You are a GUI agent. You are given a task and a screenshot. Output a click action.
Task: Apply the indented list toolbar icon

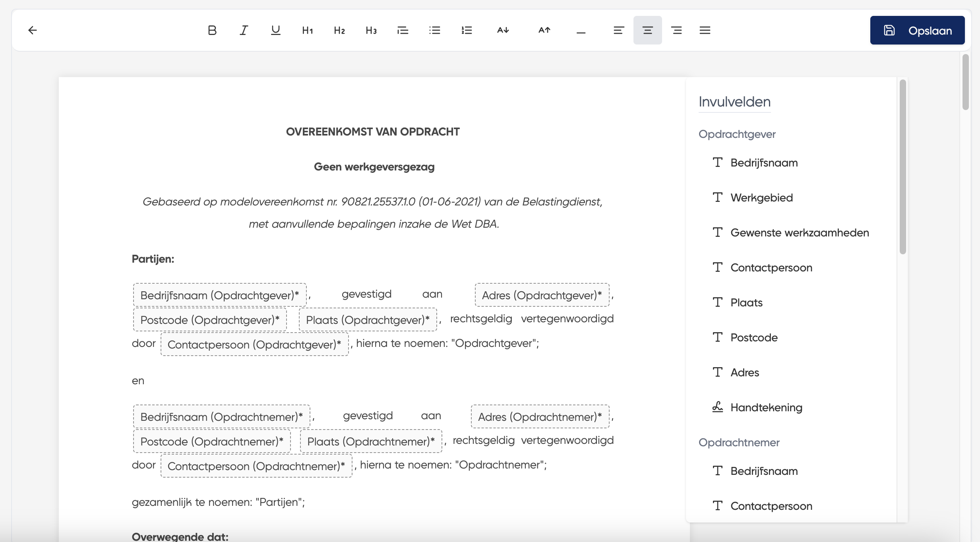[x=403, y=30]
